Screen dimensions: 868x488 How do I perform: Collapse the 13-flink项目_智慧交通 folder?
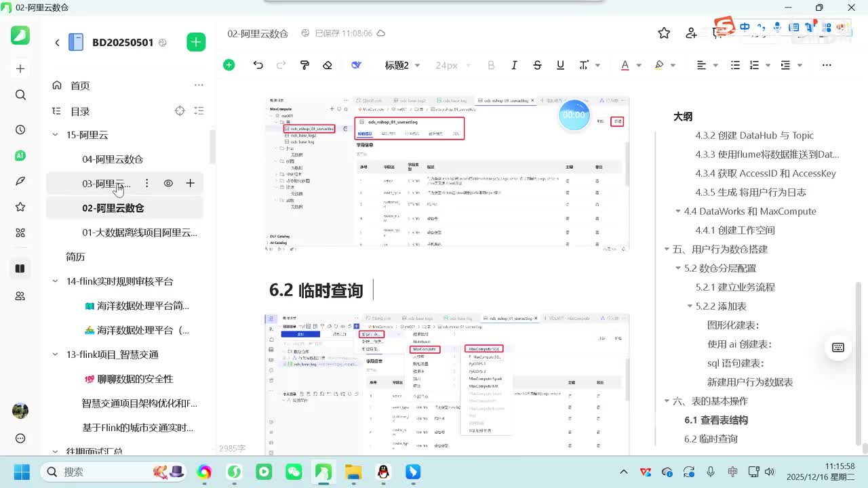56,354
